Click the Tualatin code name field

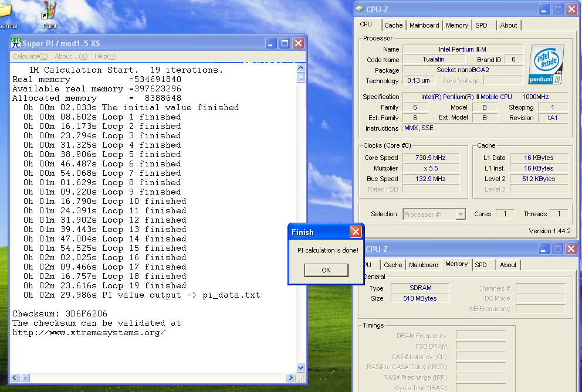pos(434,59)
